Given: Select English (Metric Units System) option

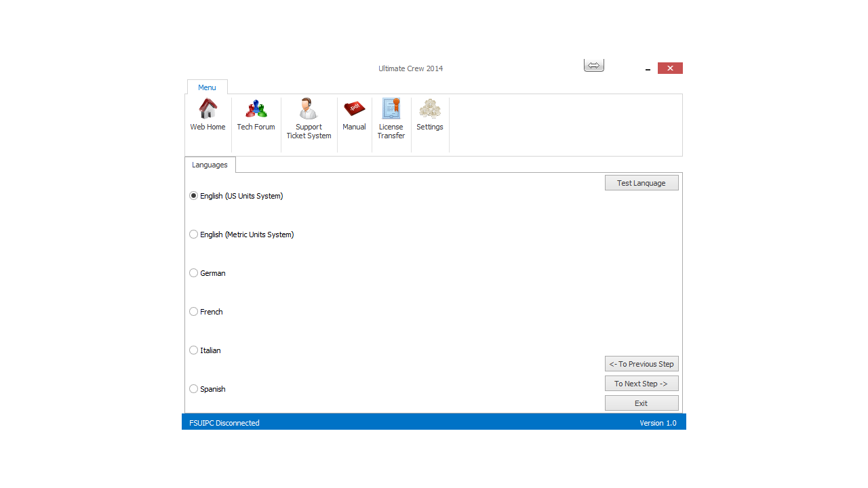Looking at the screenshot, I should click(241, 235).
